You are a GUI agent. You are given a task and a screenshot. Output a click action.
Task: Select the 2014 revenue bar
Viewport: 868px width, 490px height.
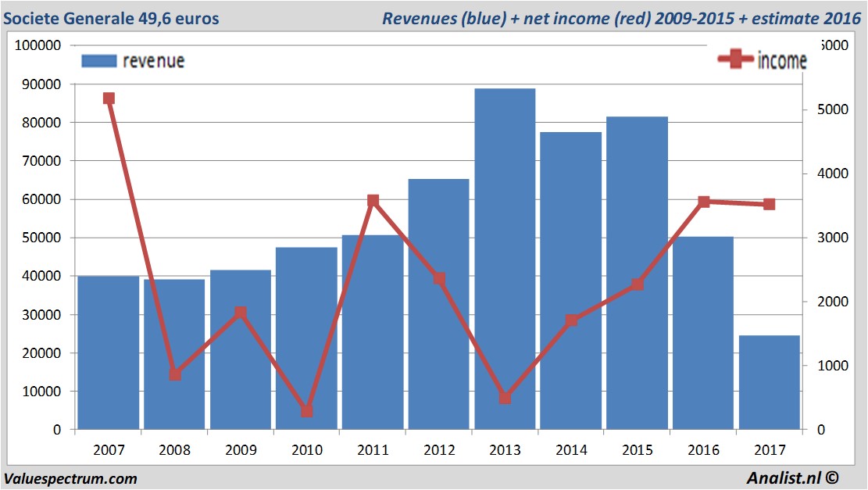[x=571, y=281]
